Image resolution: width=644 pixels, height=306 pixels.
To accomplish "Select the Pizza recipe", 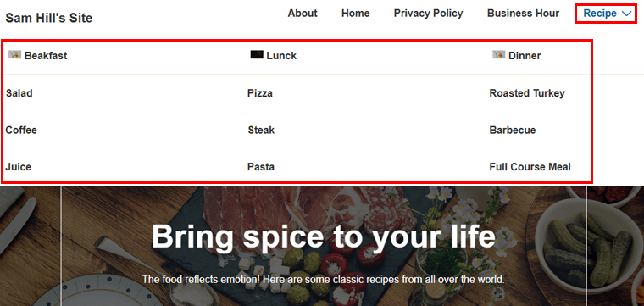I will (260, 93).
